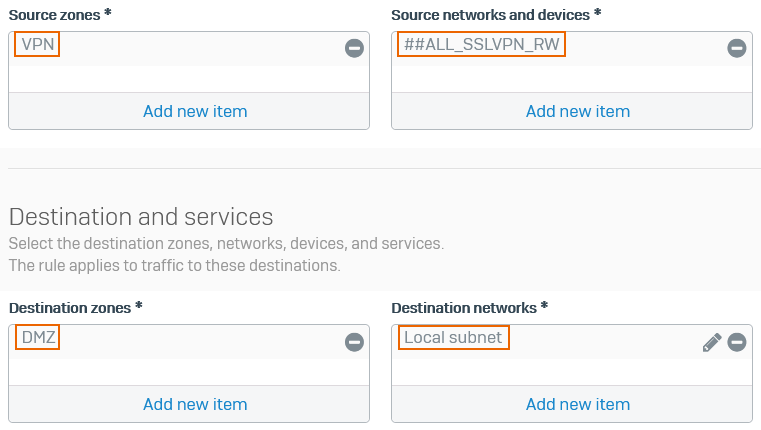This screenshot has height=430, width=761.
Task: Click the Destination networks field label
Action: [x=469, y=308]
